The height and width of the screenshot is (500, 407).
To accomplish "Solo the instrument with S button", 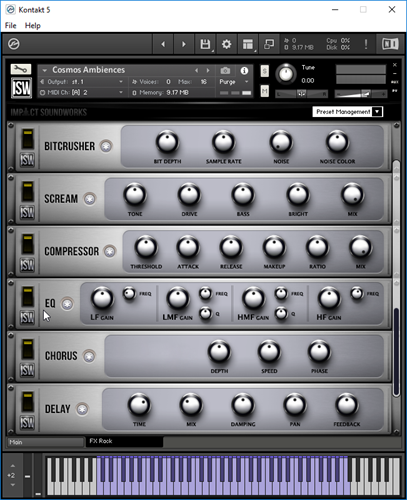I will pyautogui.click(x=265, y=71).
